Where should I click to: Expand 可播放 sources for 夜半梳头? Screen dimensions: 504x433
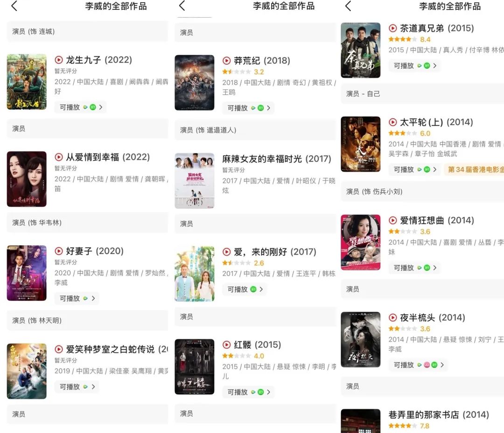418,365
